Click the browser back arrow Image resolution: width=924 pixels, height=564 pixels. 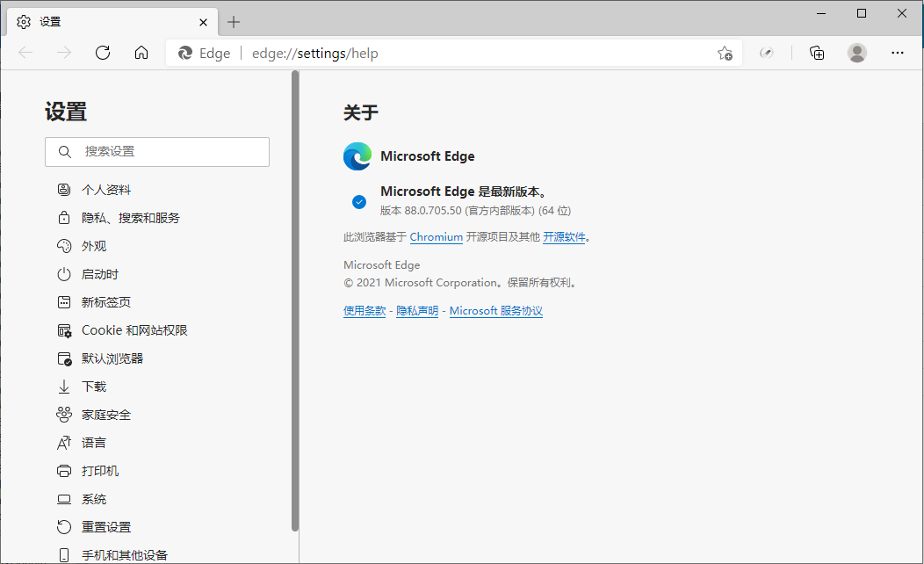[x=25, y=53]
